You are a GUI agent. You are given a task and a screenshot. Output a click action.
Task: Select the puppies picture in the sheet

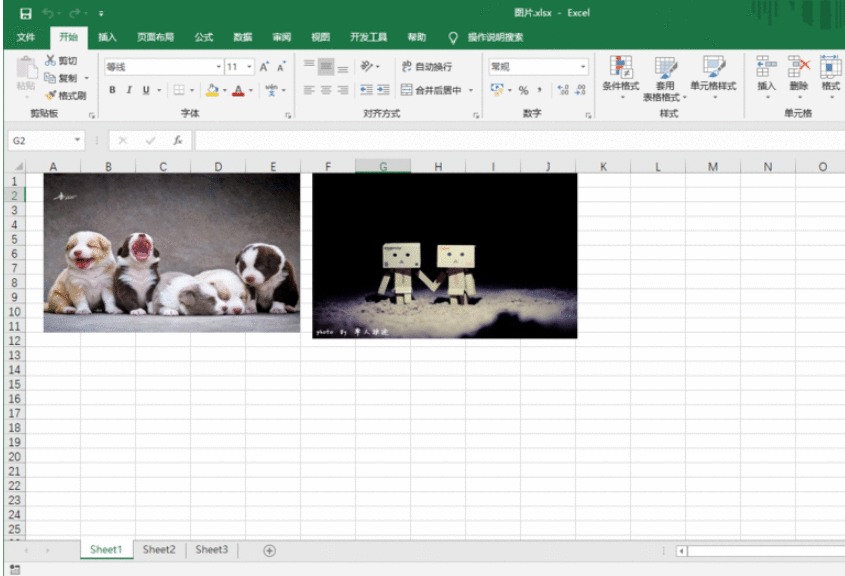171,252
